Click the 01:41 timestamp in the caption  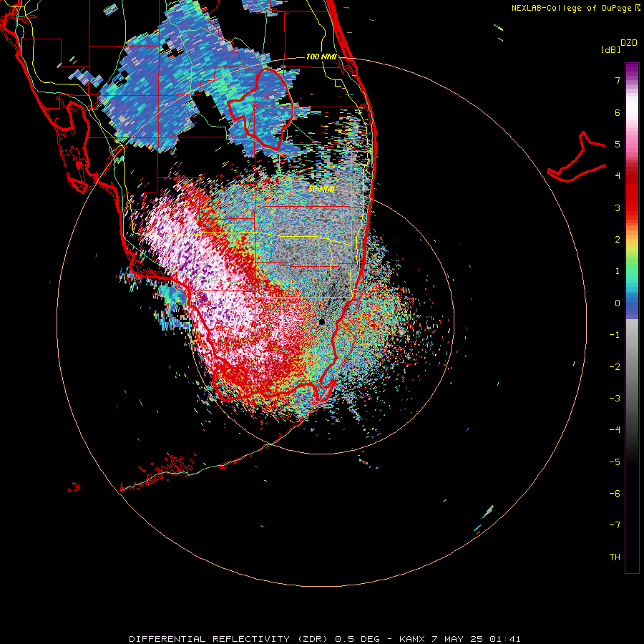pyautogui.click(x=505, y=639)
